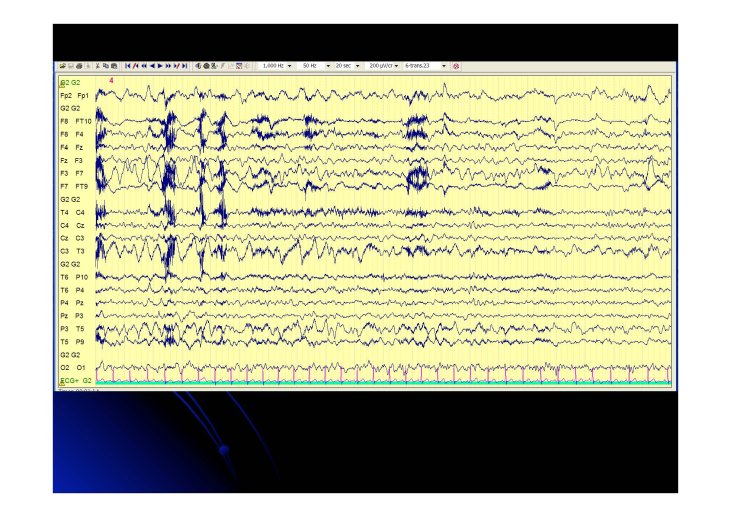Jump to end of EEG recording
The image size is (731, 517).
tap(185, 66)
